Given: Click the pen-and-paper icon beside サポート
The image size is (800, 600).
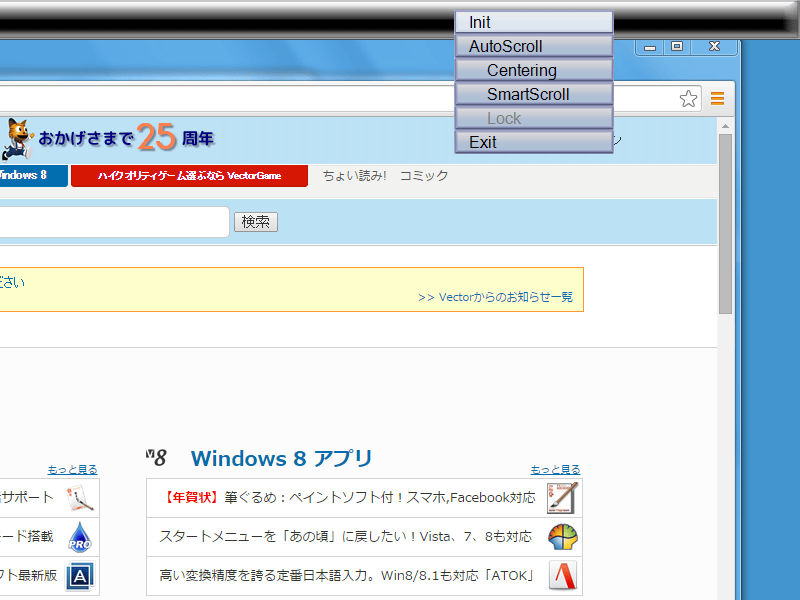Looking at the screenshot, I should tap(80, 498).
